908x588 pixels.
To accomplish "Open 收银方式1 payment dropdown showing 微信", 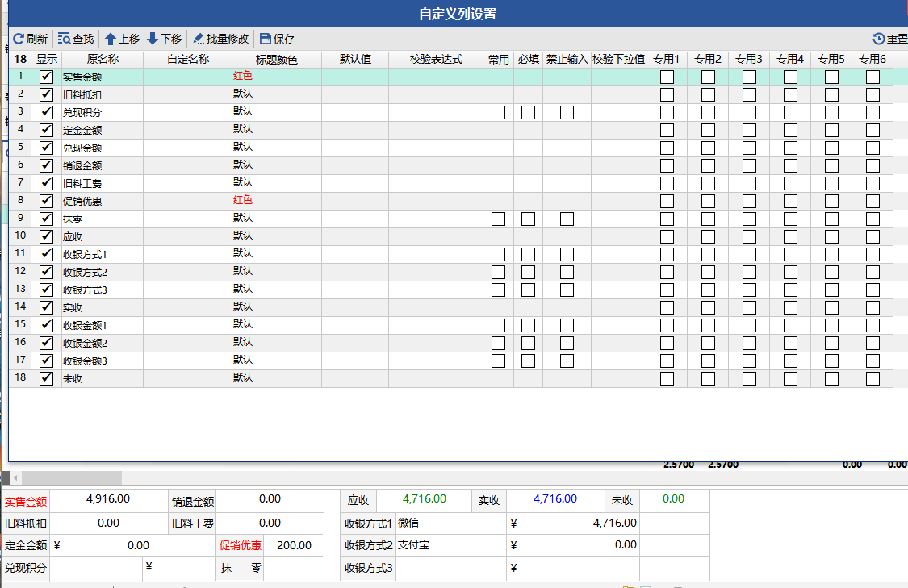I will click(450, 523).
